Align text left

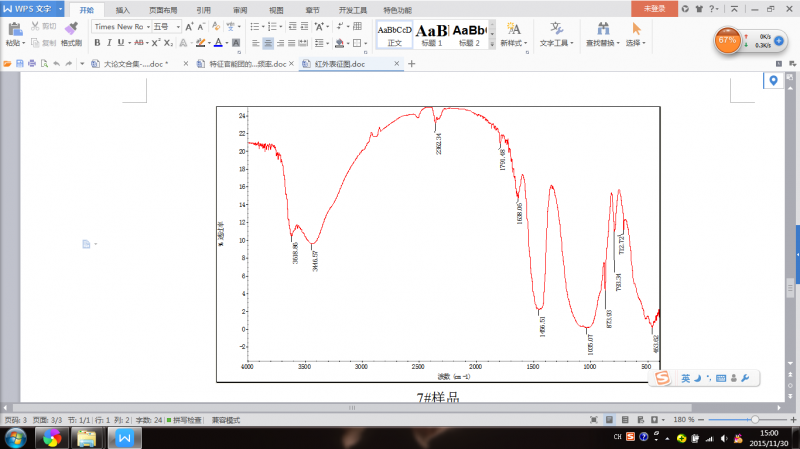256,43
